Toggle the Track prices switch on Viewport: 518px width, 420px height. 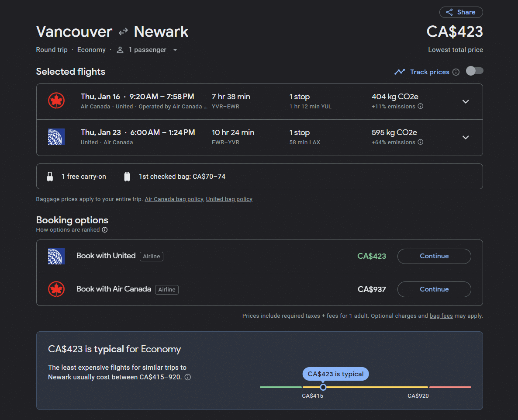coord(474,71)
